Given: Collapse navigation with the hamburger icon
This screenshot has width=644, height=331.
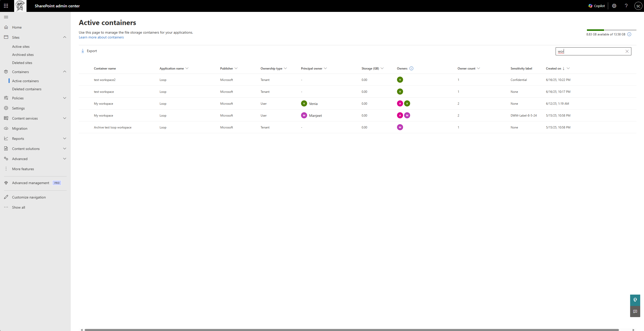Looking at the screenshot, I should pos(6,17).
